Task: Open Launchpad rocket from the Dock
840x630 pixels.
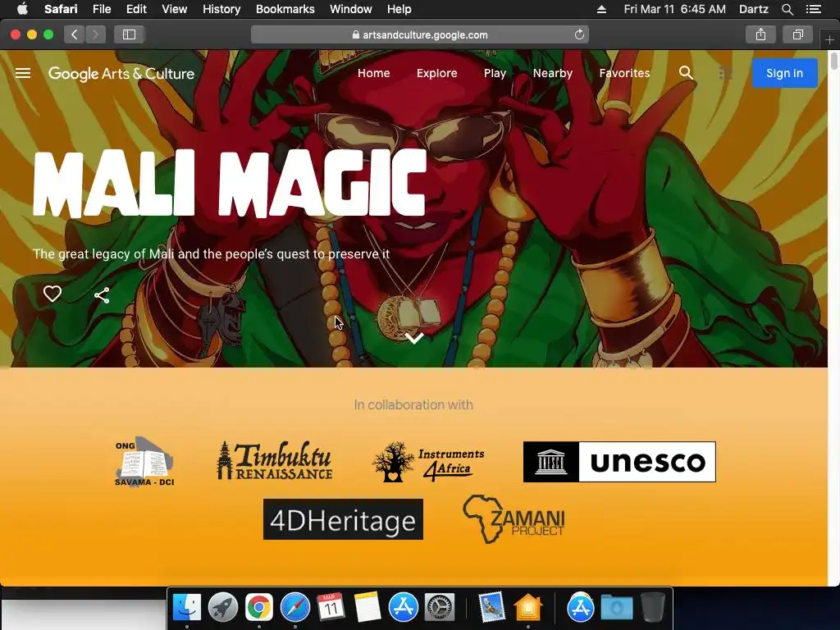Action: tap(223, 608)
